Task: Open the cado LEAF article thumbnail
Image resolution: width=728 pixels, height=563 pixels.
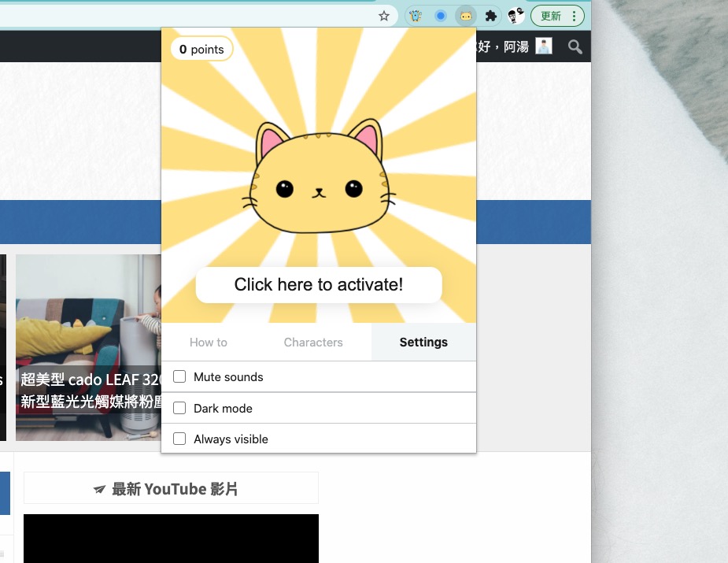Action: tap(88, 346)
